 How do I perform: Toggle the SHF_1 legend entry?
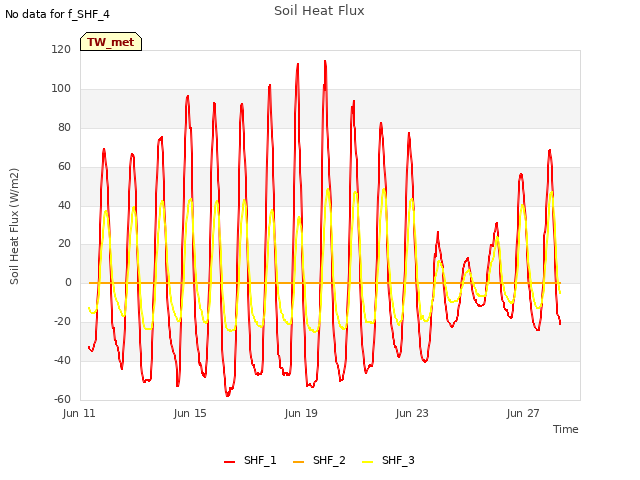tap(250, 460)
